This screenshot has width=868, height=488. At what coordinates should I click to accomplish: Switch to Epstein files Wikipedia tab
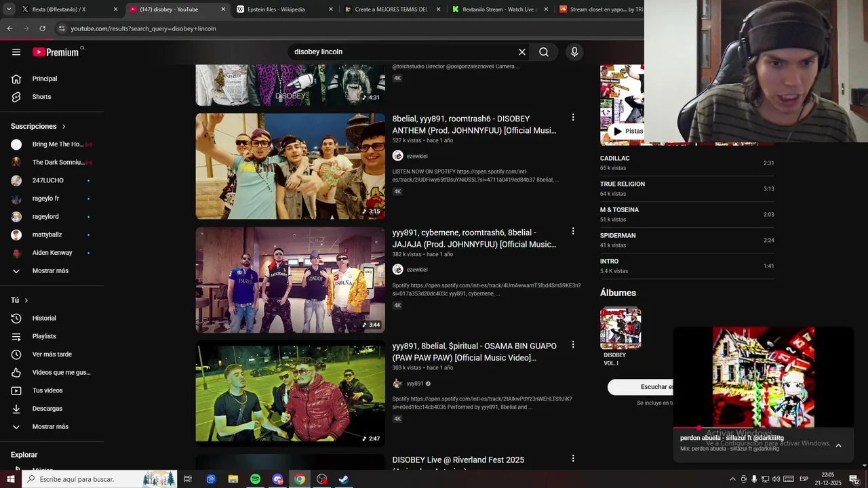click(285, 9)
